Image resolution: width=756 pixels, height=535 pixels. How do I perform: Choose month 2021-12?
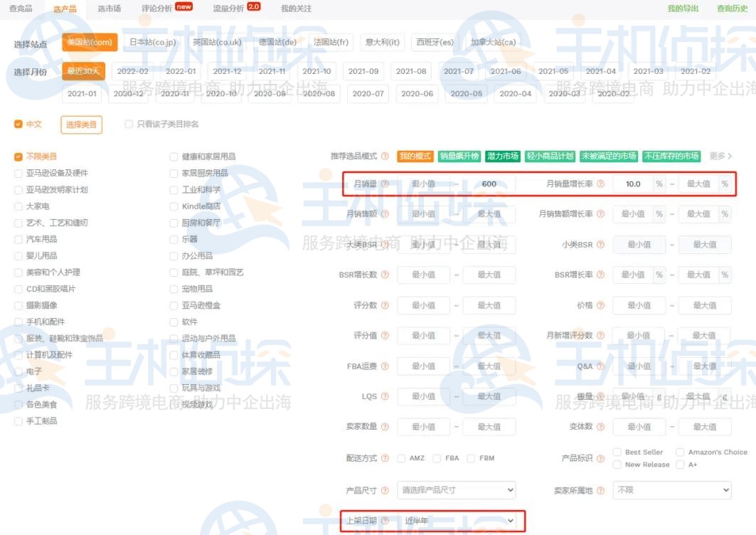tap(227, 71)
